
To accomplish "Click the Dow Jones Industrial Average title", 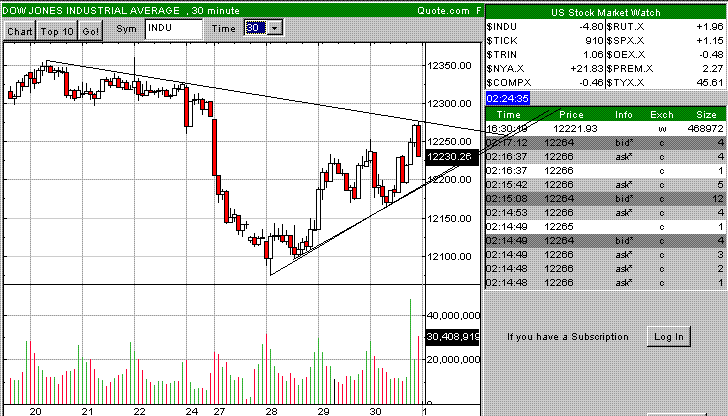I will click(x=91, y=10).
